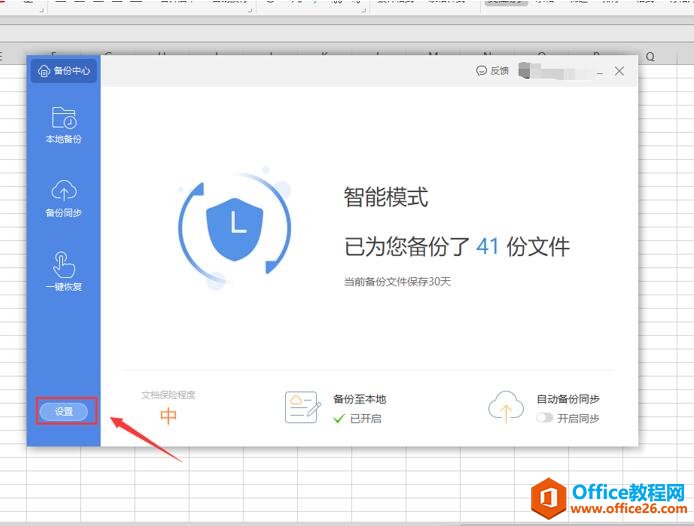This screenshot has height=526, width=694.
Task: Close the backup center dialog
Action: 619,71
